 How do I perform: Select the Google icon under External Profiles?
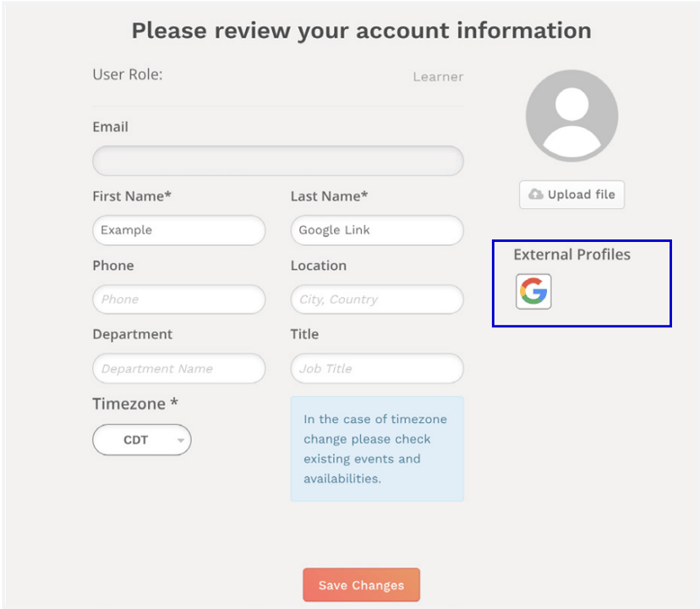pyautogui.click(x=533, y=292)
